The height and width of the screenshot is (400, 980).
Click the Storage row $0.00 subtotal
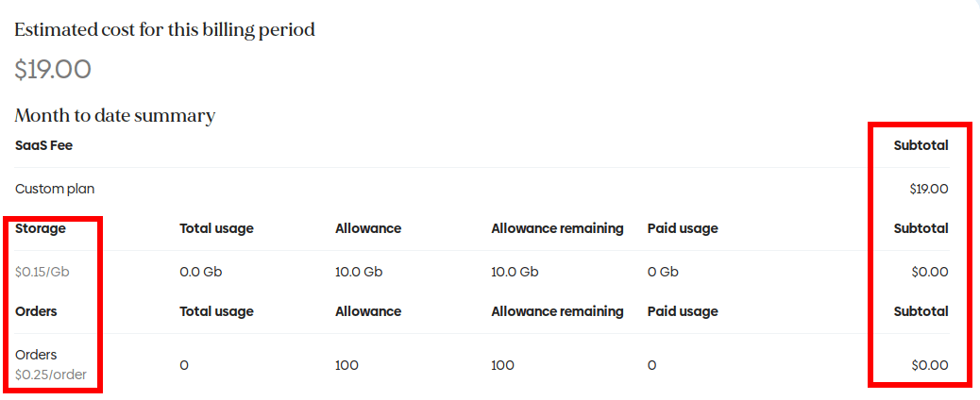pos(930,273)
